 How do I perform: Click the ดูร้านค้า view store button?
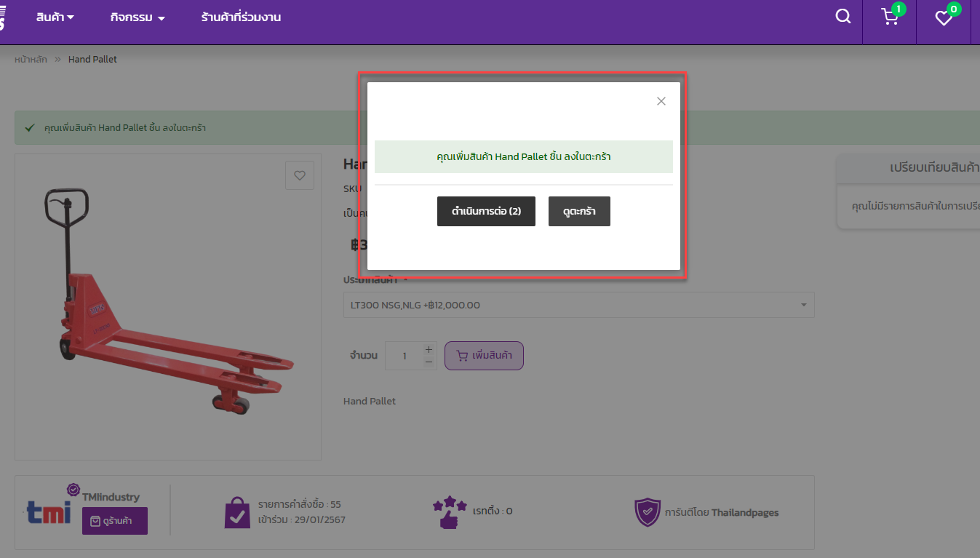tap(115, 521)
